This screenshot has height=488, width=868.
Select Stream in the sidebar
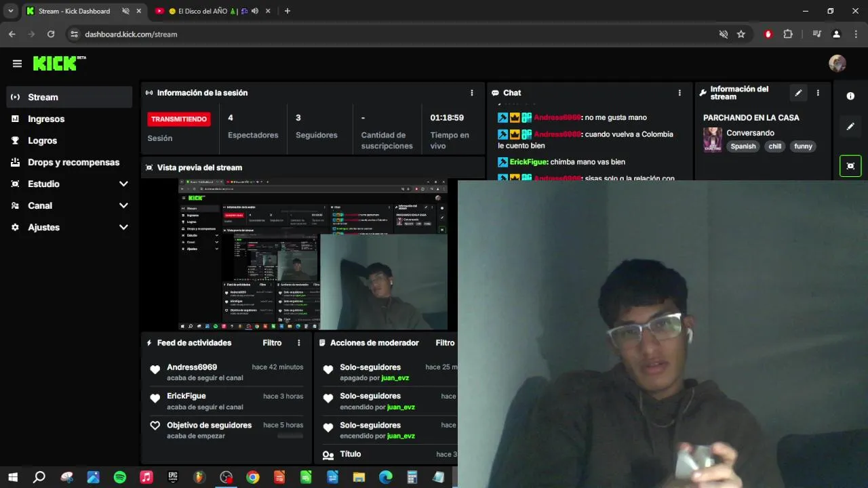click(x=69, y=97)
